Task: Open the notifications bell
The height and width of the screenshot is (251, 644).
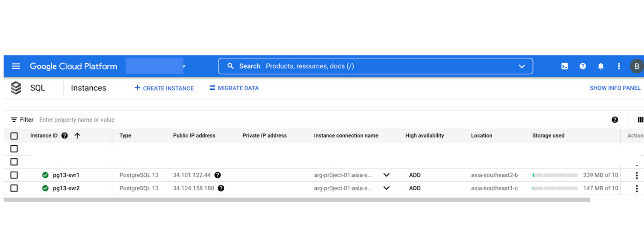Action: [x=601, y=66]
